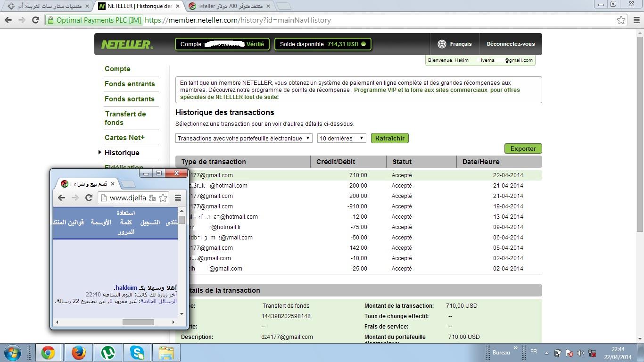Select the -200,00 hotmail transaction row

[359, 185]
